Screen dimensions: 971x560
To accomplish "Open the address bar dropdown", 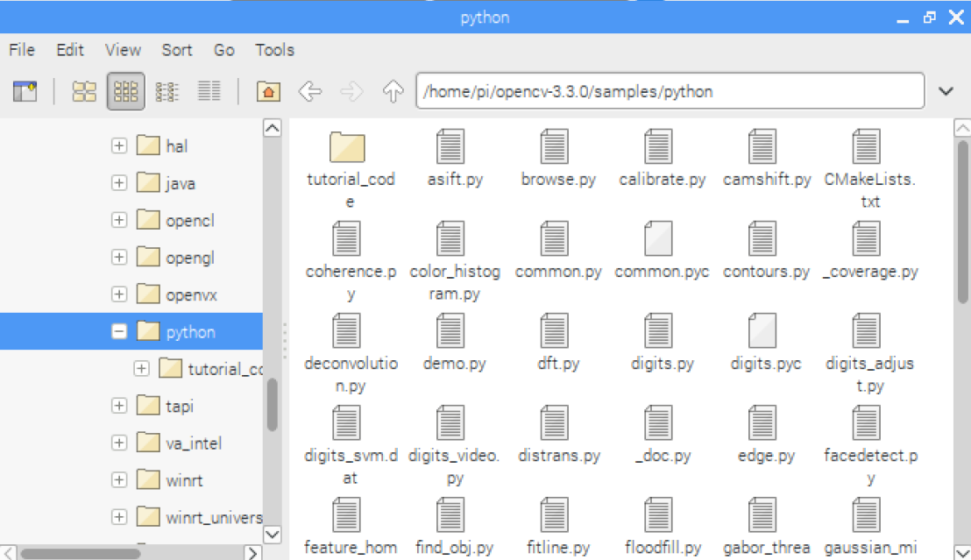I will click(x=946, y=90).
